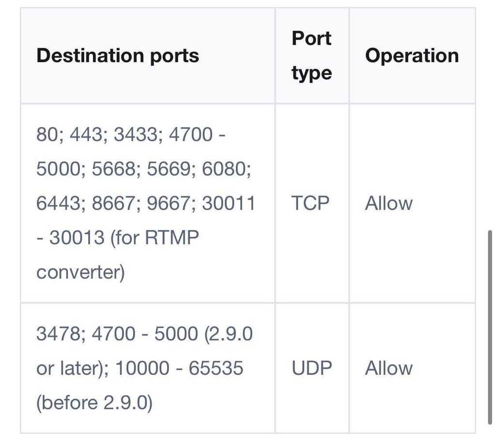Screen dimensions: 496x448
Task: Click the '(before 2.9.0)' text
Action: pyautogui.click(x=94, y=402)
